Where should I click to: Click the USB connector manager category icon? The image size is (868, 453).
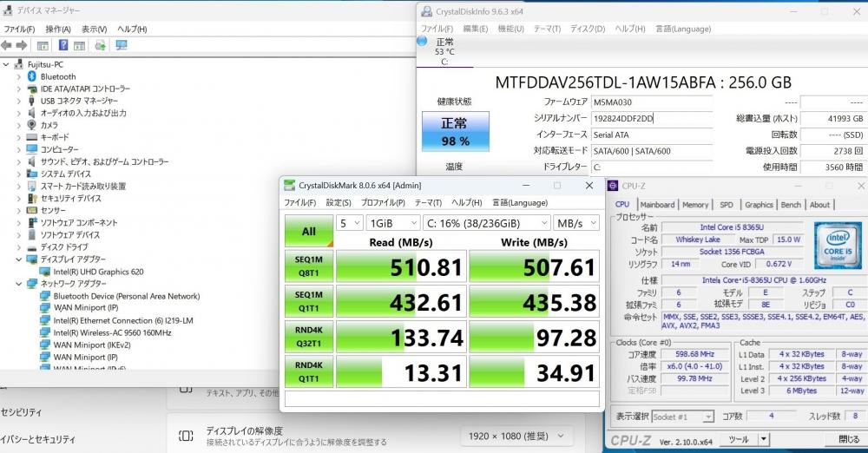[32, 101]
